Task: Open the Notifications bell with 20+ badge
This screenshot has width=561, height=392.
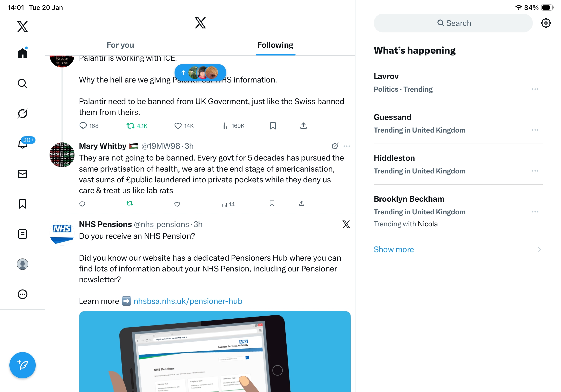Action: pyautogui.click(x=23, y=143)
